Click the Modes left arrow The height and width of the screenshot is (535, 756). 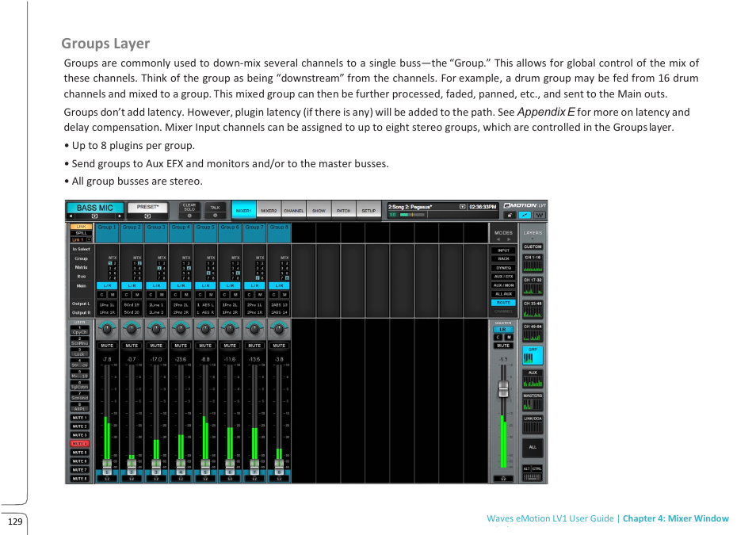(498, 239)
